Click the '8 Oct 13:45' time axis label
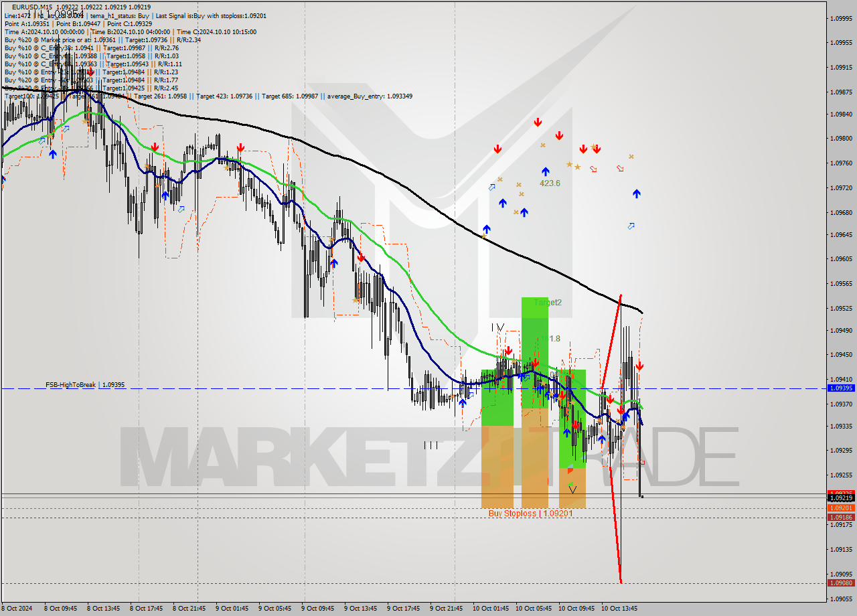 103,609
